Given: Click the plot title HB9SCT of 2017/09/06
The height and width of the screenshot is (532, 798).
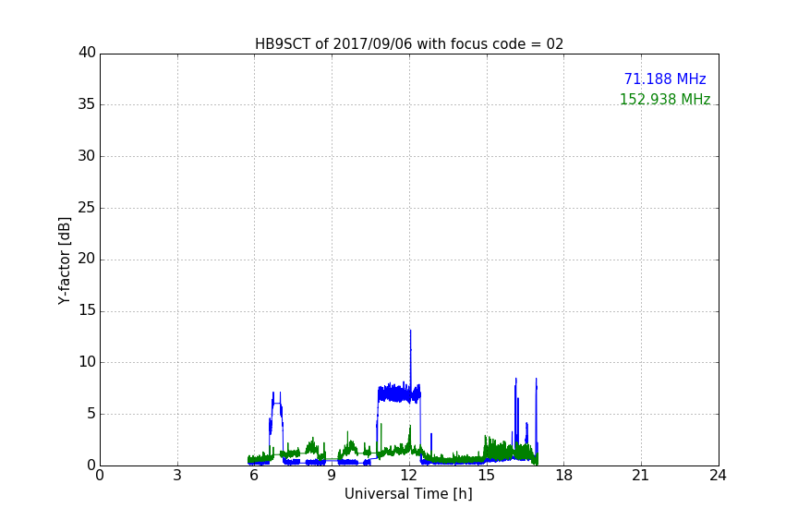Looking at the screenshot, I should (x=408, y=43).
